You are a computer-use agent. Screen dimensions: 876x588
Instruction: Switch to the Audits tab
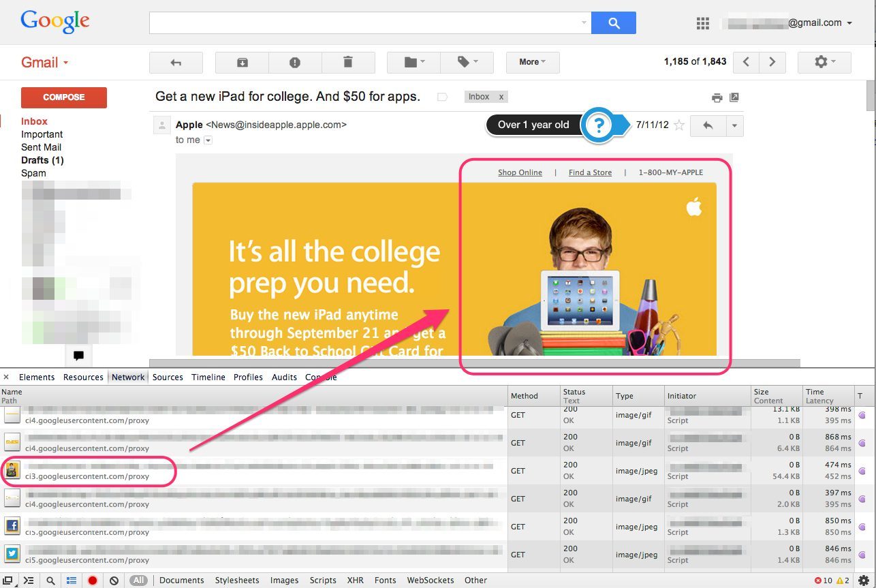pos(284,377)
